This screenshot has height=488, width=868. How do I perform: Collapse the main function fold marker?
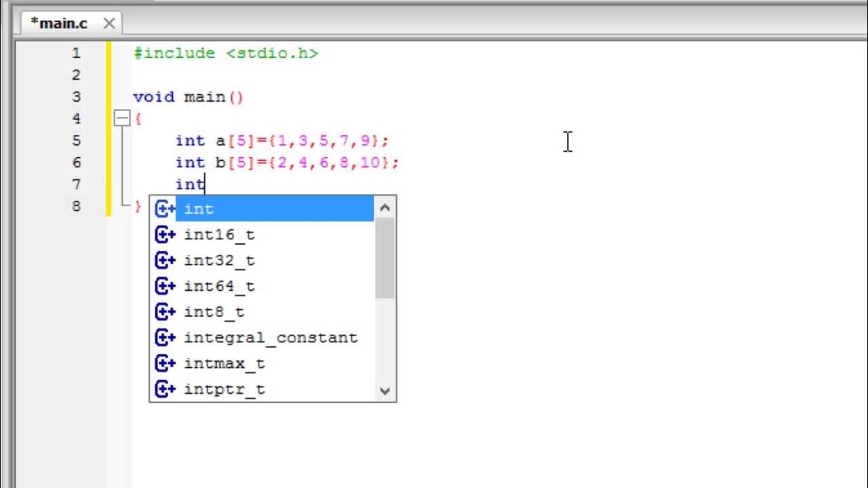tap(121, 119)
